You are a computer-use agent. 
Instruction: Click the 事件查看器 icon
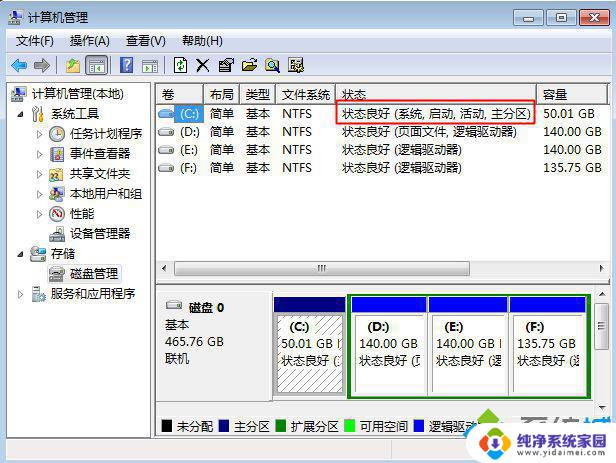tap(57, 154)
